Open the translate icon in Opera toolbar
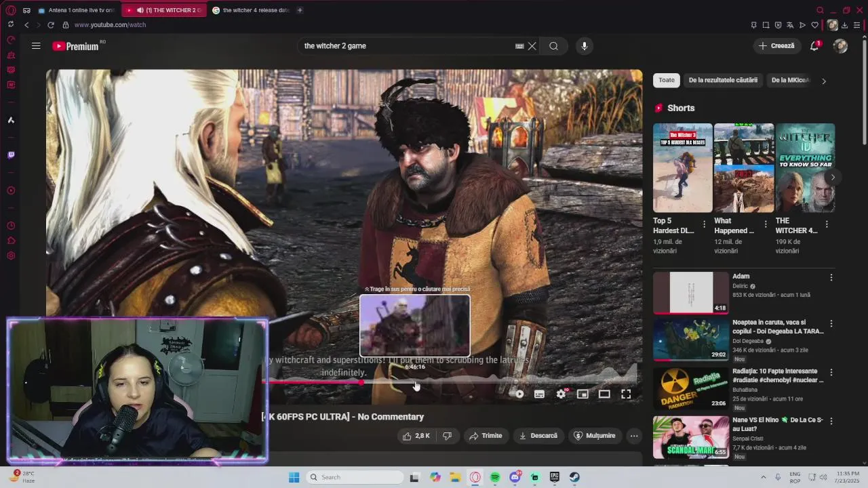 pyautogui.click(x=790, y=25)
